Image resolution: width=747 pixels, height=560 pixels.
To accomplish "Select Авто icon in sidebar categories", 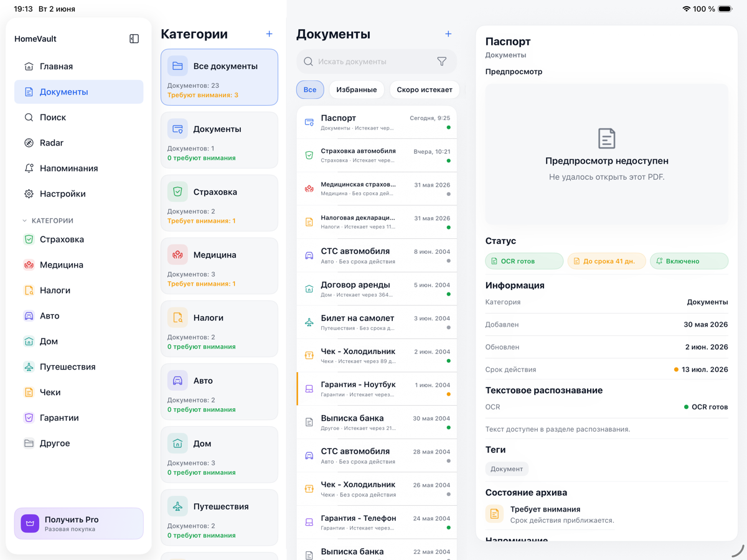I will point(29,315).
